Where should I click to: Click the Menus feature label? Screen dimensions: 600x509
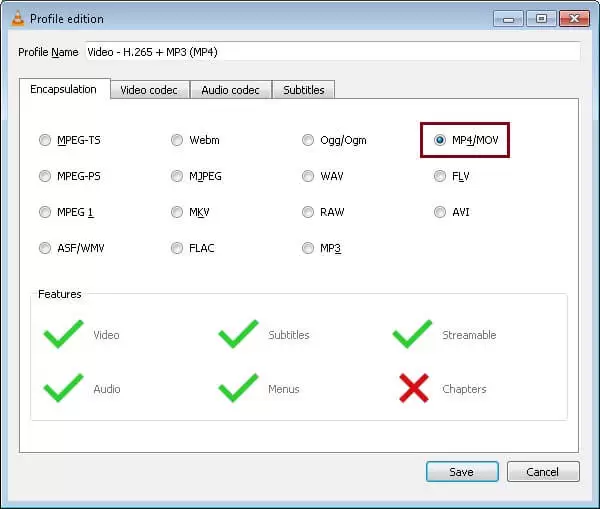point(284,389)
